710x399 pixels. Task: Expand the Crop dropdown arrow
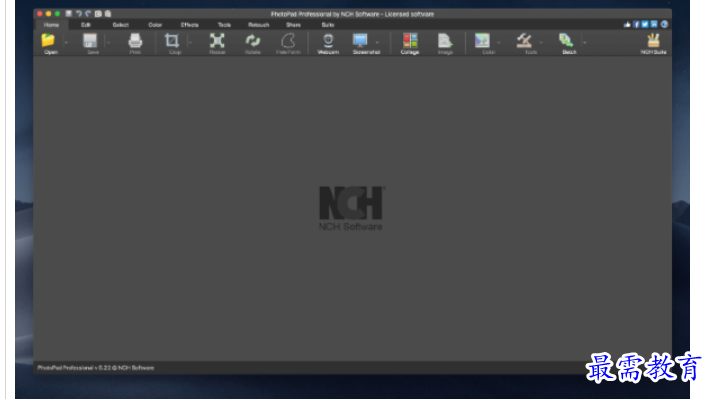tap(190, 42)
